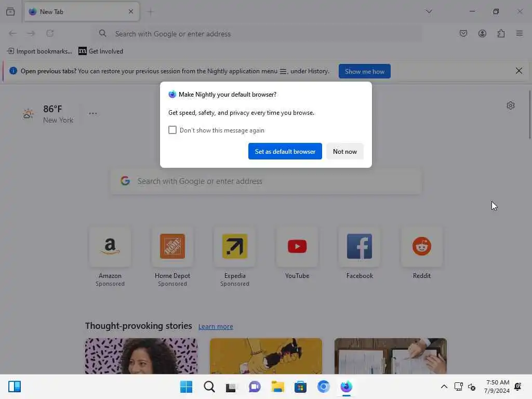
Task: Go forward one page arrow
Action: point(31,33)
